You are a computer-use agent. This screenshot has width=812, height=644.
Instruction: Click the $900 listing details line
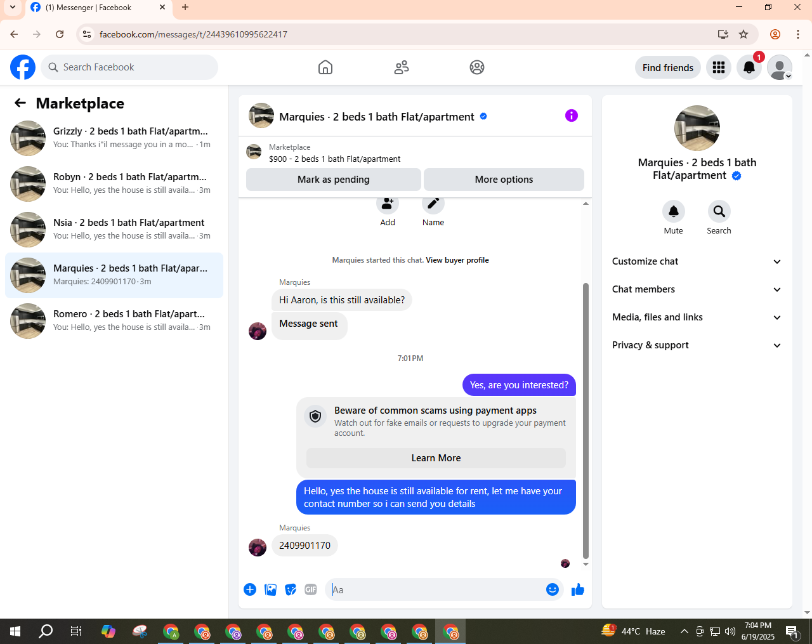click(x=335, y=159)
